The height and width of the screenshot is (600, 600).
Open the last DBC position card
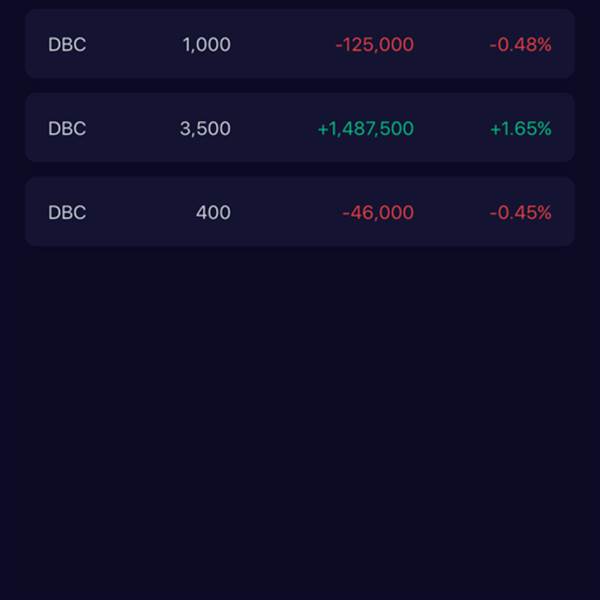click(x=300, y=212)
